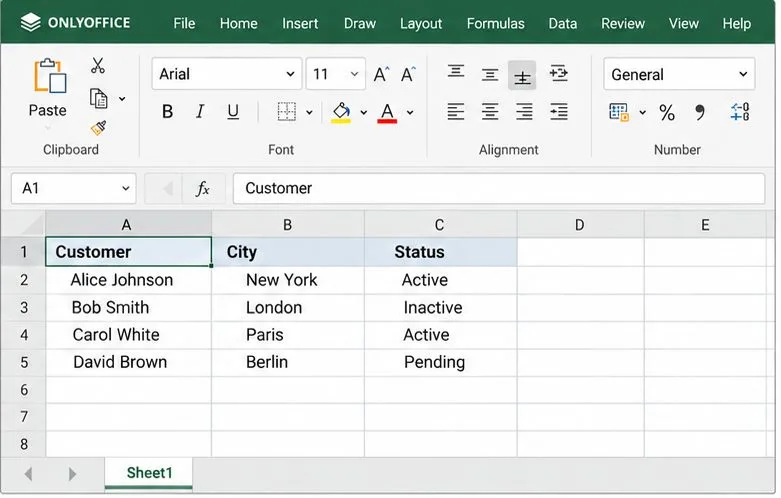
Task: Toggle Italic formatting
Action: pos(200,112)
